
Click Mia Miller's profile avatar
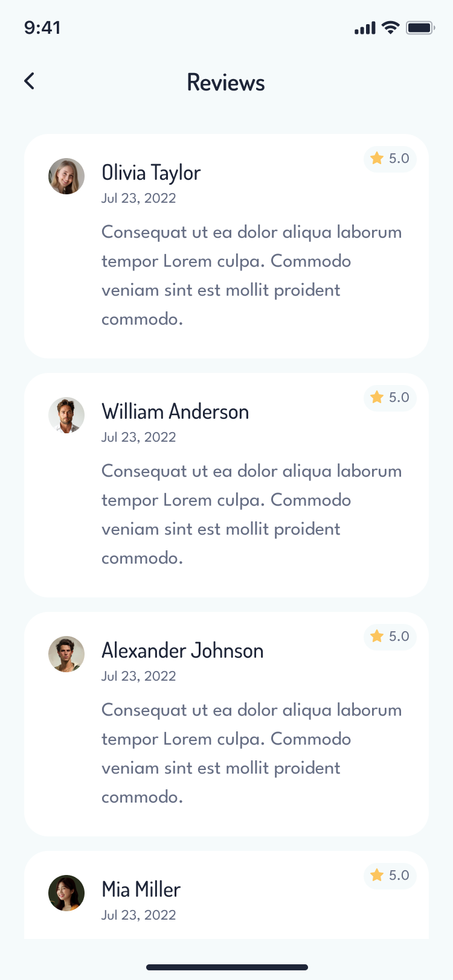coord(66,893)
